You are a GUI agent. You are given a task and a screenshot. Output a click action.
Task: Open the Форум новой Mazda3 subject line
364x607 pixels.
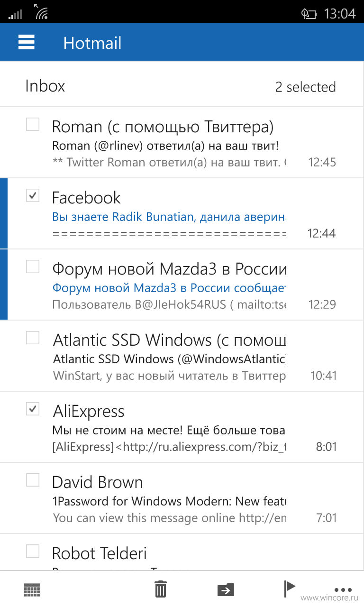click(169, 288)
